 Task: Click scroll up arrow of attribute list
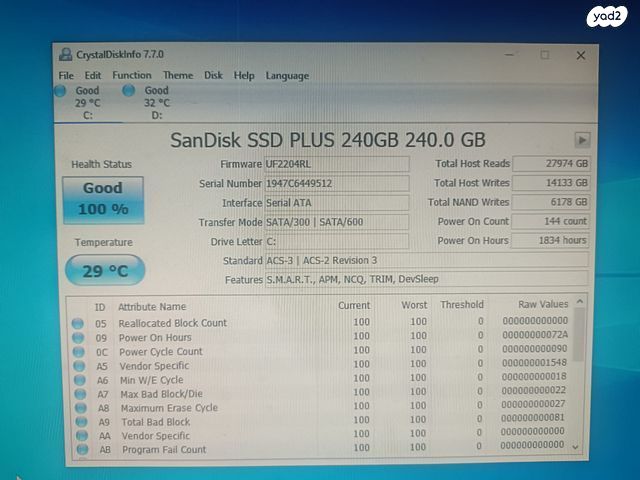tap(580, 302)
